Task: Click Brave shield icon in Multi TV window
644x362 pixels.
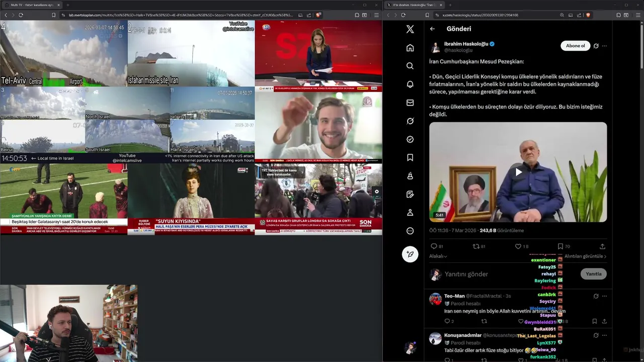Action: [318, 15]
